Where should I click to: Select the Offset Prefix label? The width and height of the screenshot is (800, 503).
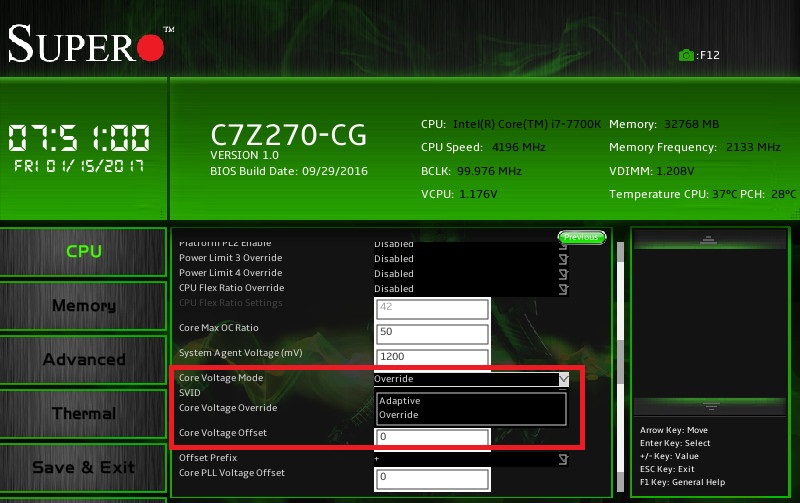(208, 458)
